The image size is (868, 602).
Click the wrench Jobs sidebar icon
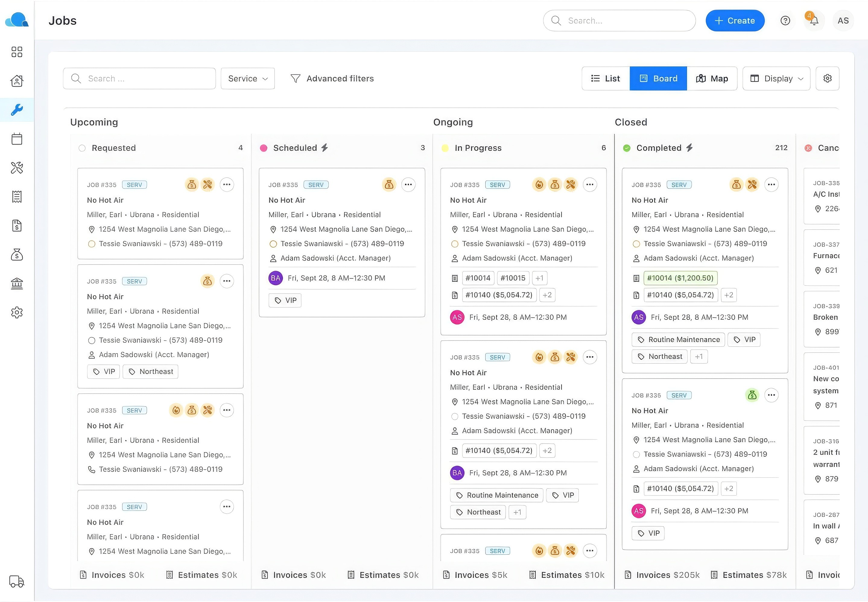[17, 110]
